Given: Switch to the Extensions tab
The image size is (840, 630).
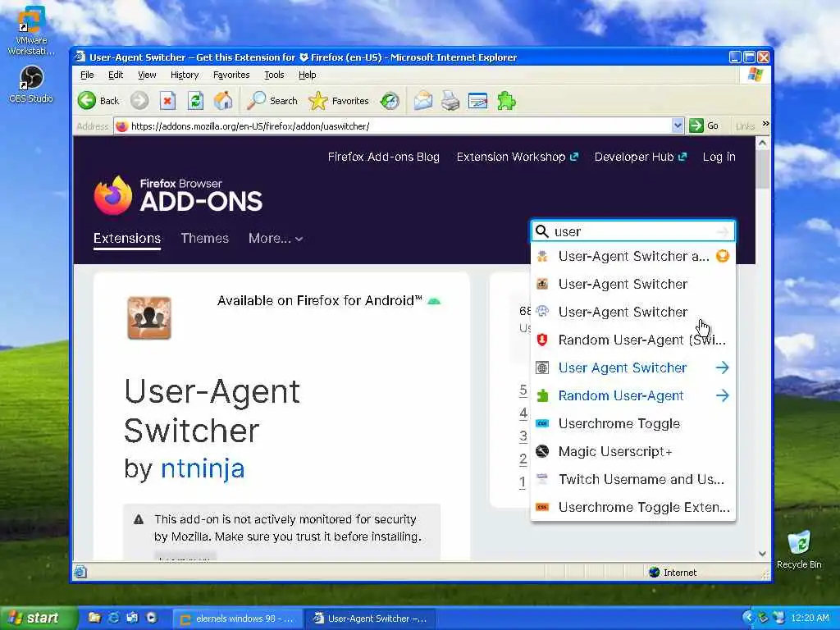Looking at the screenshot, I should tap(127, 239).
